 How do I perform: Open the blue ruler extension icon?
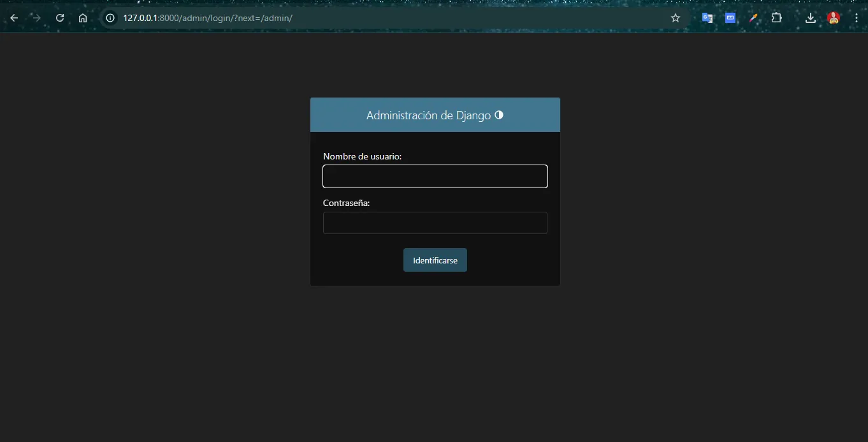pyautogui.click(x=730, y=18)
